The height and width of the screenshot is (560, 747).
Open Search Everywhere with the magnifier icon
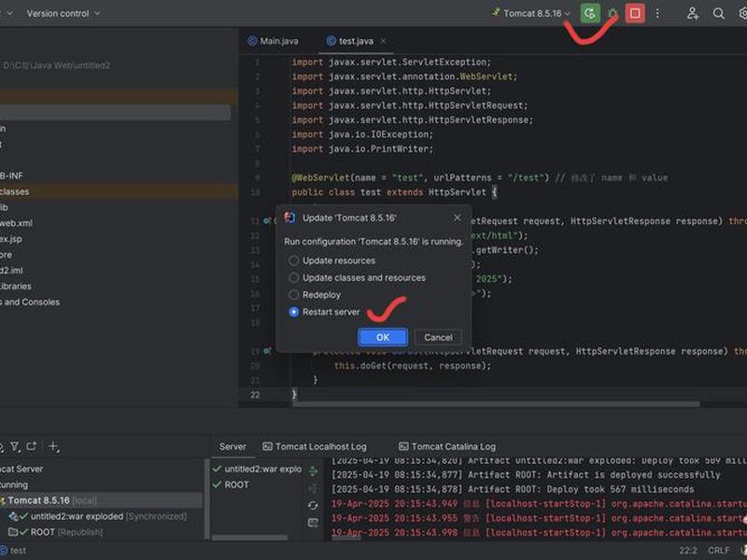(x=718, y=13)
